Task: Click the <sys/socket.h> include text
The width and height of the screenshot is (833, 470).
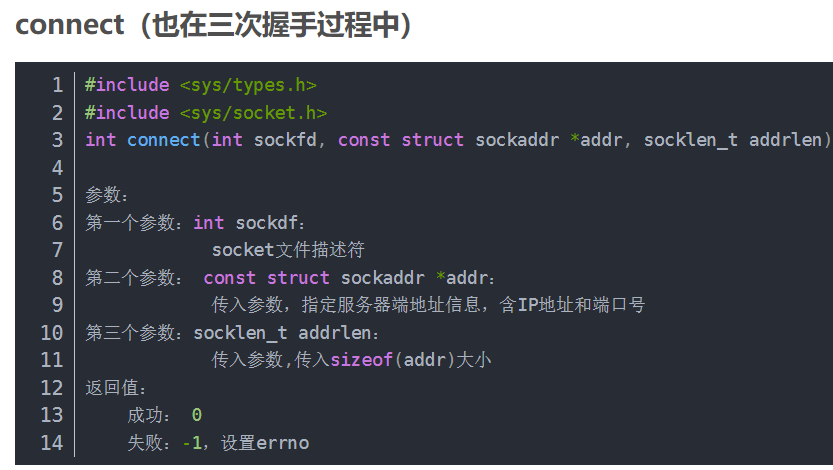Action: [x=253, y=113]
